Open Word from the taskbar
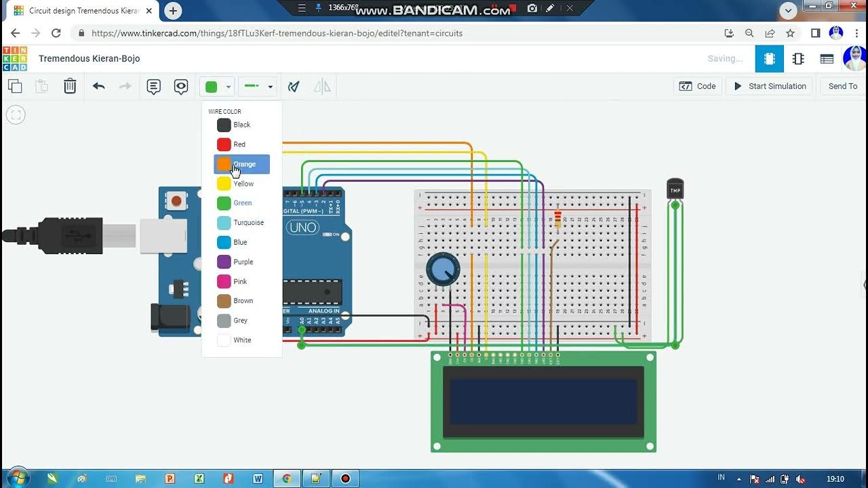This screenshot has width=868, height=488. (258, 479)
